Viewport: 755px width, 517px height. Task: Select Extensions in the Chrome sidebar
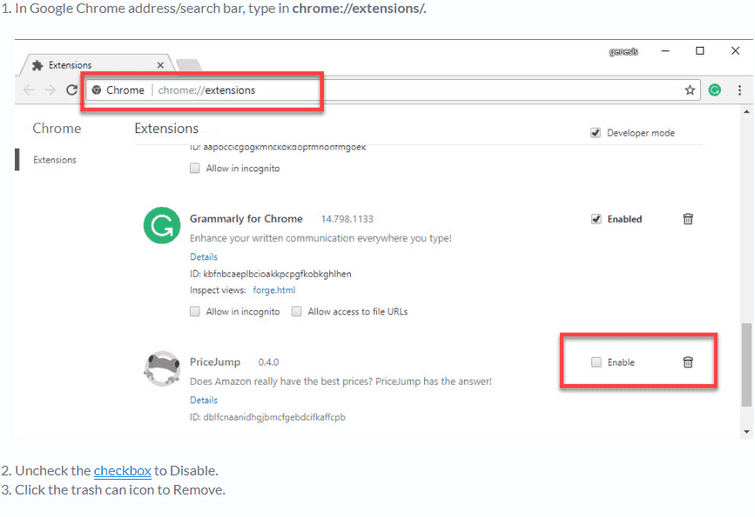[54, 160]
